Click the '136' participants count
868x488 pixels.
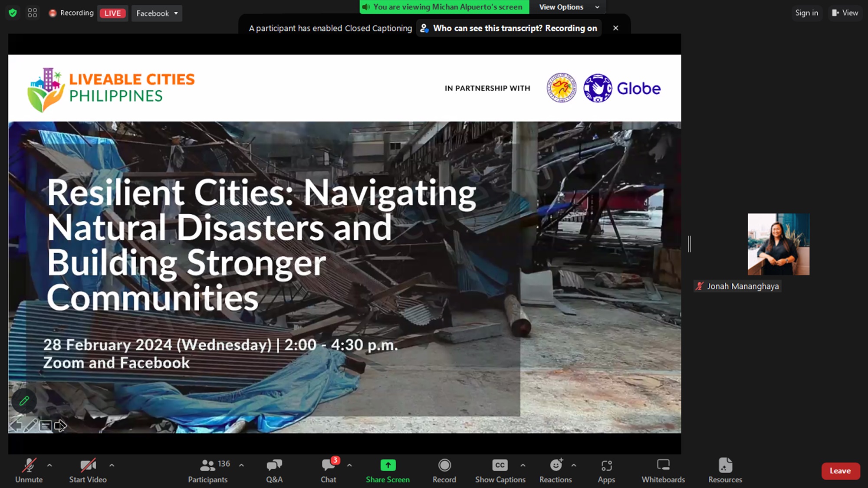click(x=224, y=464)
